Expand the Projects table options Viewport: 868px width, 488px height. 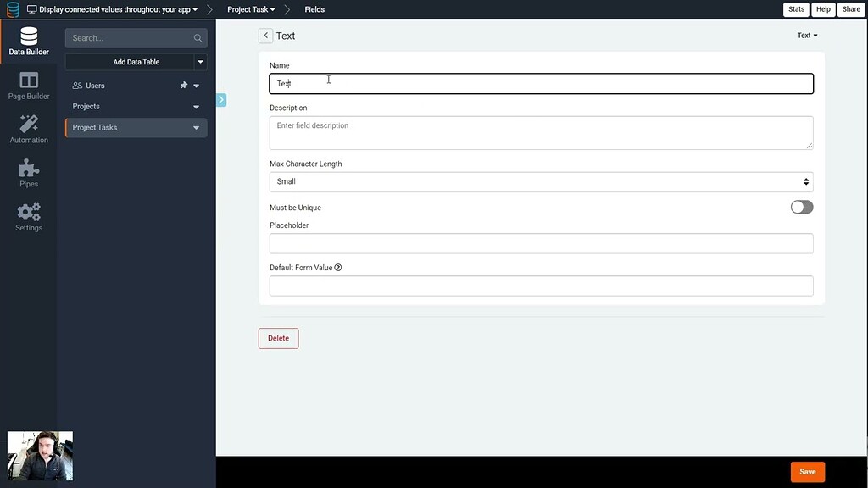click(196, 106)
